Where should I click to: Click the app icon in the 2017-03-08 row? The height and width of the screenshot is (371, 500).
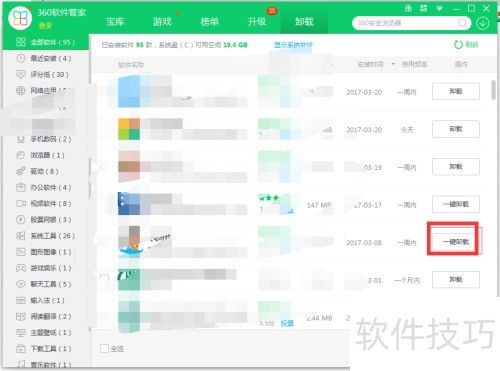(x=130, y=242)
